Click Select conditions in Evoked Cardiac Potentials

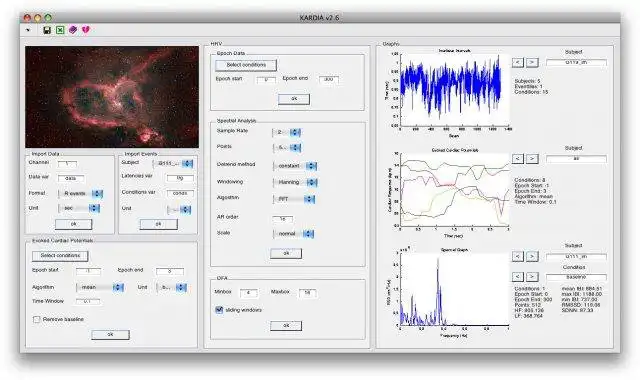pyautogui.click(x=60, y=256)
